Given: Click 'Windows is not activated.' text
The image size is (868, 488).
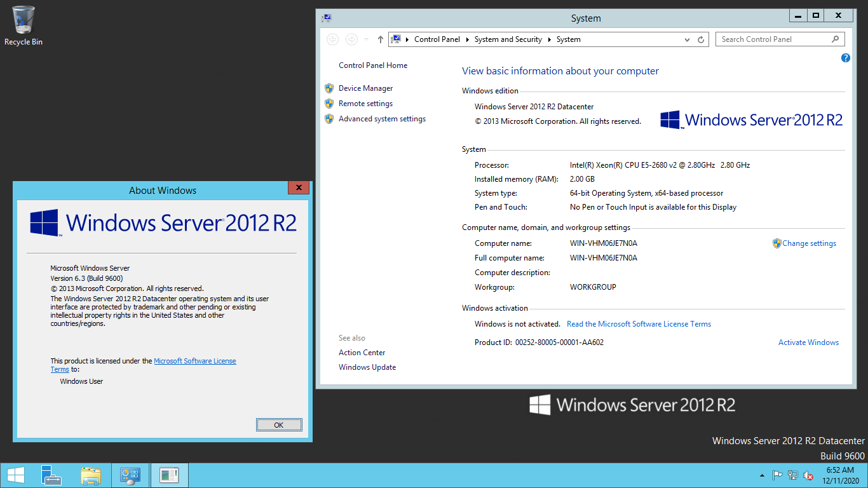Looking at the screenshot, I should click(x=517, y=324).
